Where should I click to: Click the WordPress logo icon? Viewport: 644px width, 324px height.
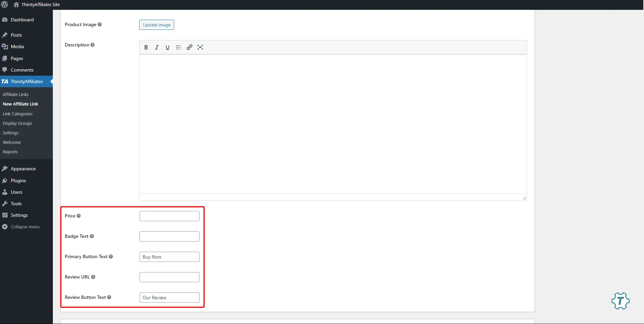(x=5, y=4)
